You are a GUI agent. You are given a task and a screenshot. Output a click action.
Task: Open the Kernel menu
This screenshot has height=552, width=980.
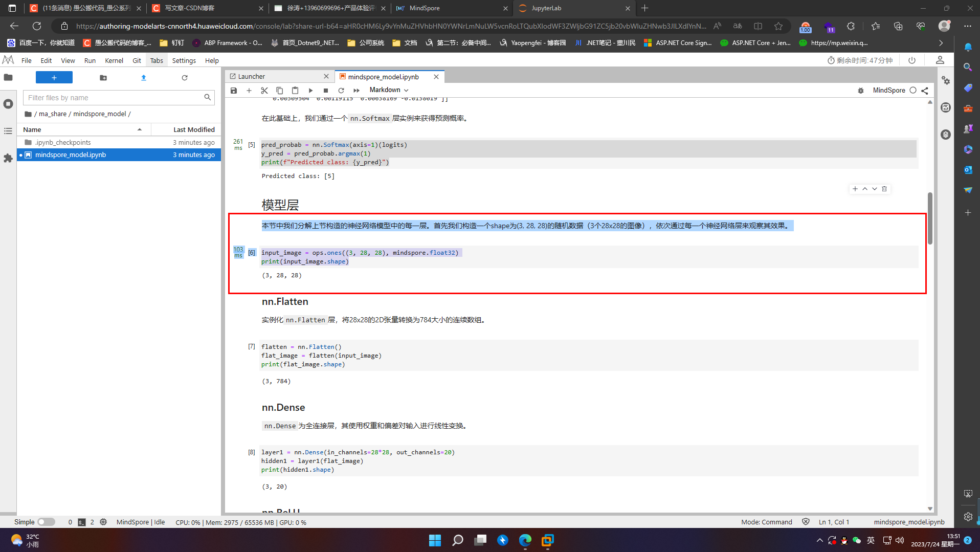pos(114,60)
